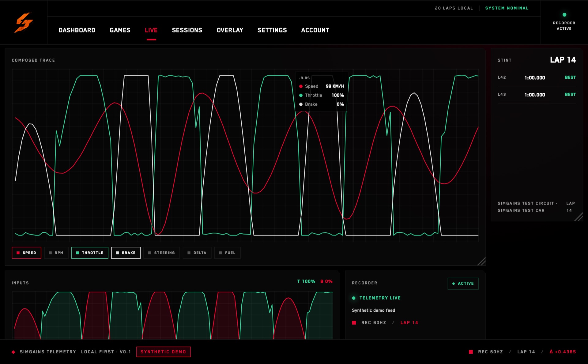Image resolution: width=588 pixels, height=364 pixels.
Task: Click the BEST tag on lap L43
Action: pyautogui.click(x=570, y=95)
